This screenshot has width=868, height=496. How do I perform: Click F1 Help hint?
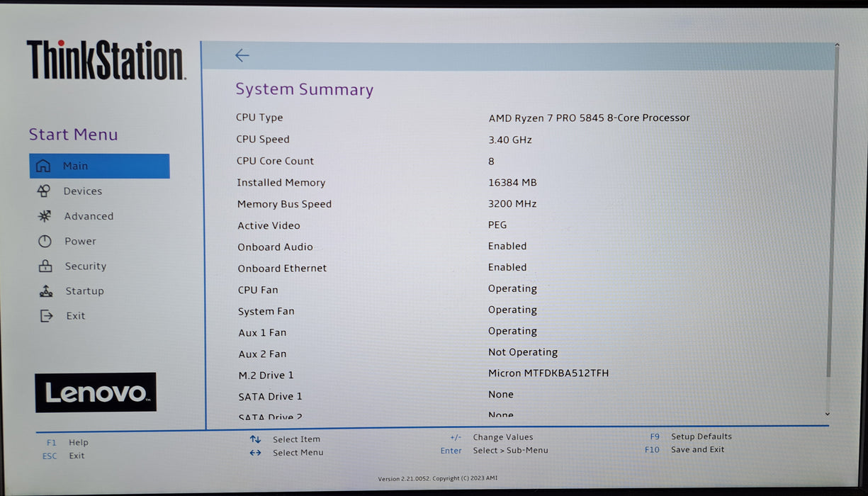point(67,442)
